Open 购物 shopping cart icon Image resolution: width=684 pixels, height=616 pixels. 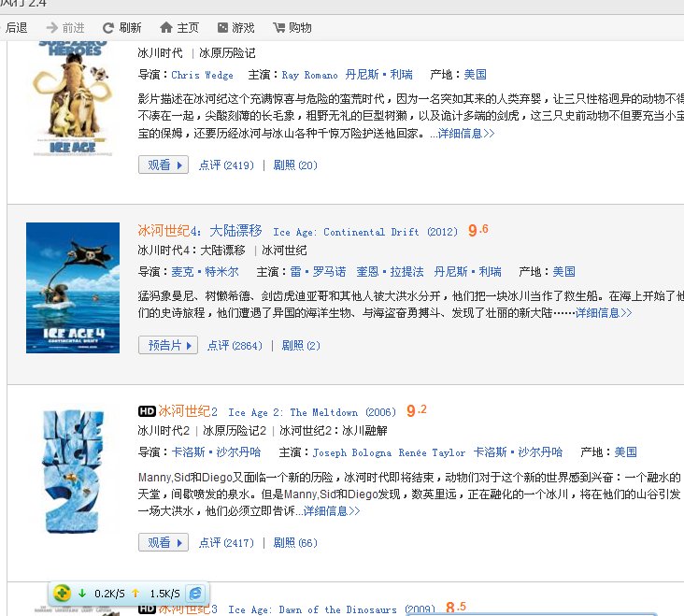(278, 27)
